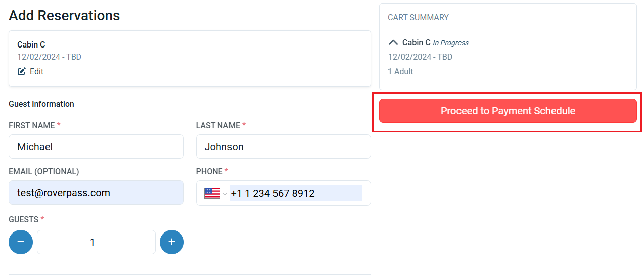
Task: Click Proceed to Payment Schedule
Action: pyautogui.click(x=508, y=111)
